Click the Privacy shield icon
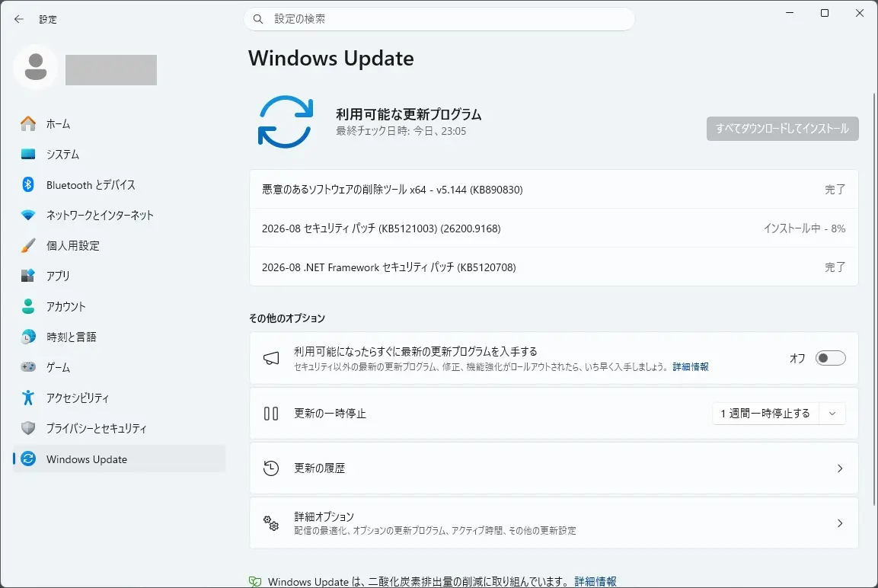 28,428
